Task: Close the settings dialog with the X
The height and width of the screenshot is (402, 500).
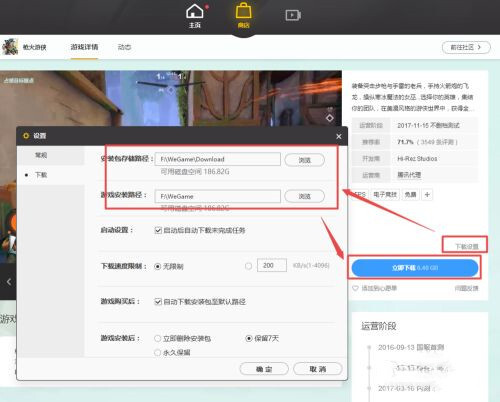Action: [339, 136]
